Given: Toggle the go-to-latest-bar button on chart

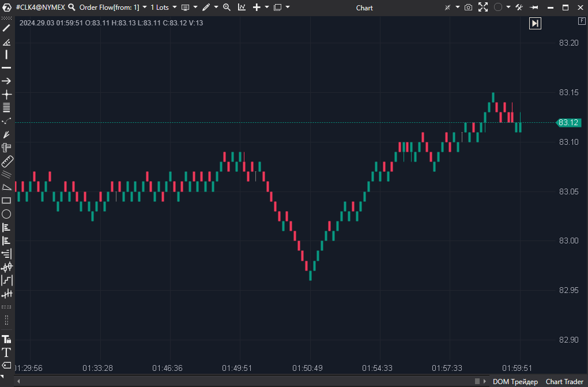Looking at the screenshot, I should click(535, 23).
